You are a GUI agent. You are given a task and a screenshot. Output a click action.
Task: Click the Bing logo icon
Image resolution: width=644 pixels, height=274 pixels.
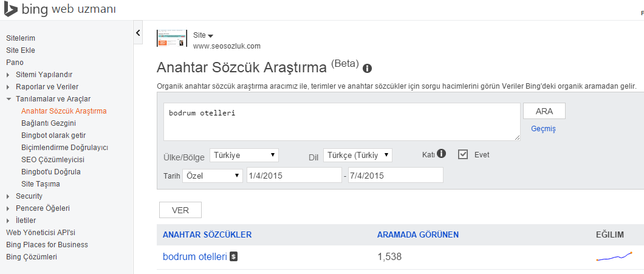tap(11, 10)
